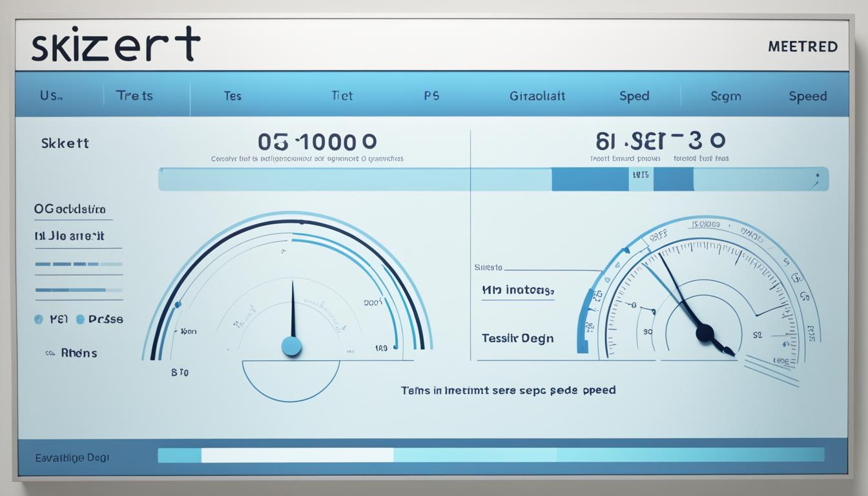Select the Sped tab
The width and height of the screenshot is (868, 496).
634,96
